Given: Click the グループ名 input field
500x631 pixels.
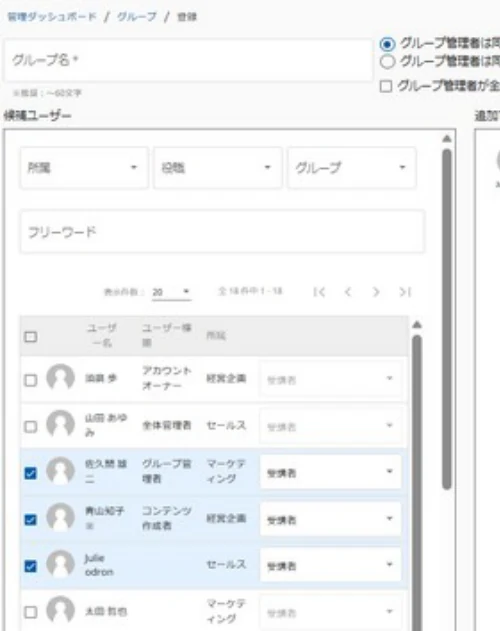Looking at the screenshot, I should (x=188, y=60).
